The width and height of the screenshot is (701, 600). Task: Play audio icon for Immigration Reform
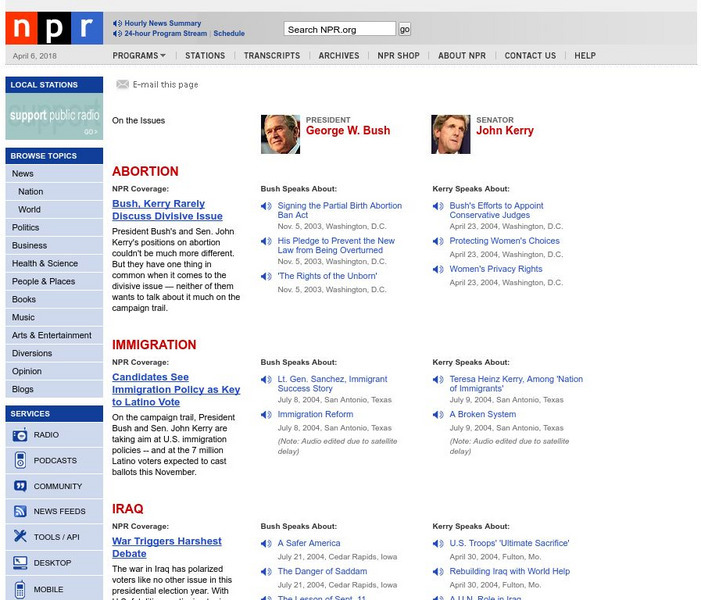point(266,415)
